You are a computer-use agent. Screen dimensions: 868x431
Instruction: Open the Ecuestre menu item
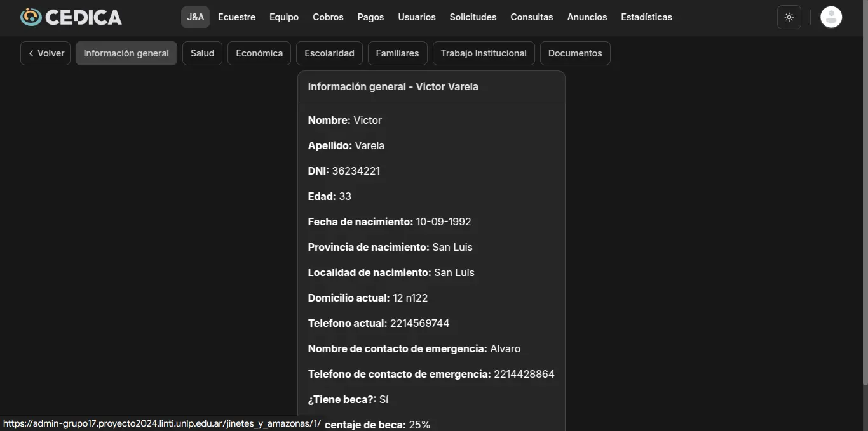(236, 17)
